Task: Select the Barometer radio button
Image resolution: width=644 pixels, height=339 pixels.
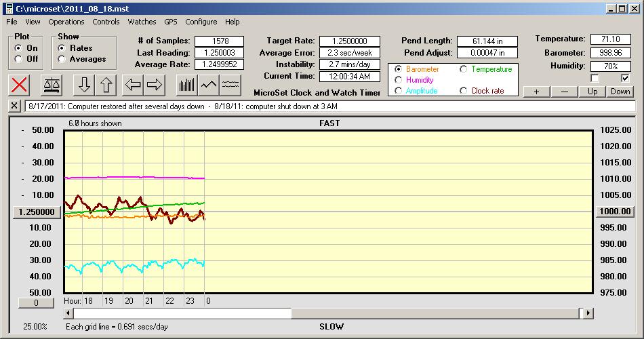Action: point(398,69)
